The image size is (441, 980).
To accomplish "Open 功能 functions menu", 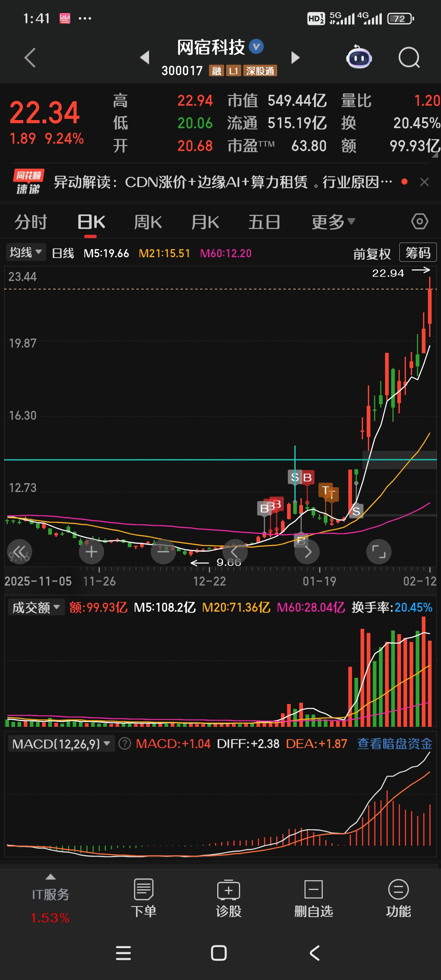I will (399, 898).
